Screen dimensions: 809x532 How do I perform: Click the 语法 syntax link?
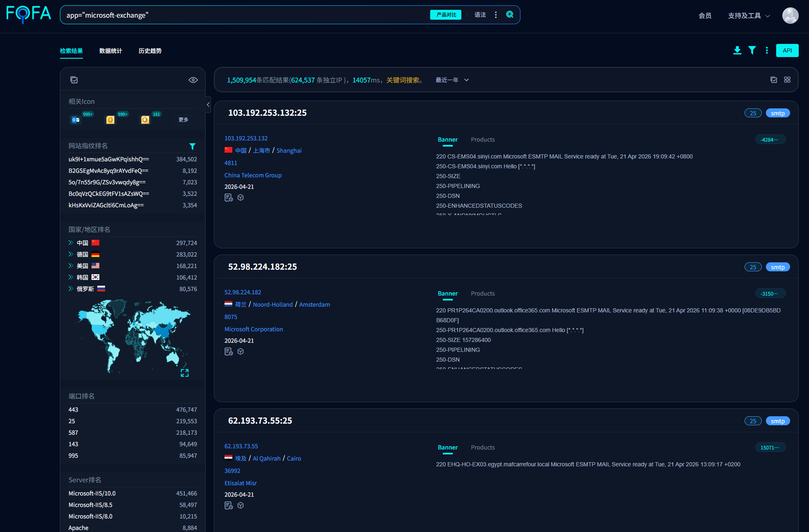pos(480,15)
